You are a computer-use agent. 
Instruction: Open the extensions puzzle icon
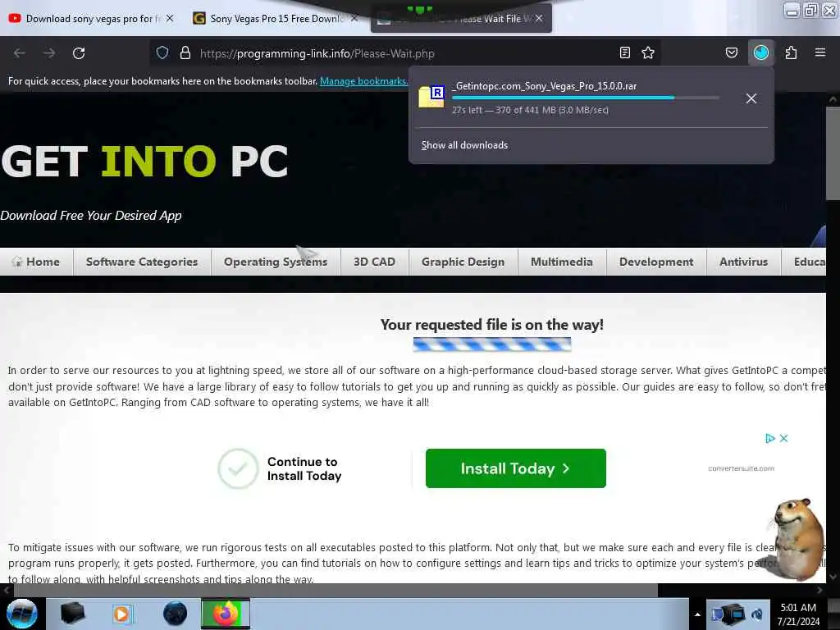792,52
